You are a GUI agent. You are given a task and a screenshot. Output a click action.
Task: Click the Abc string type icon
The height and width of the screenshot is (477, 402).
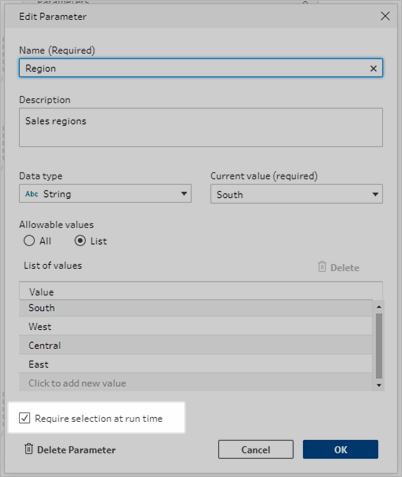coord(32,194)
